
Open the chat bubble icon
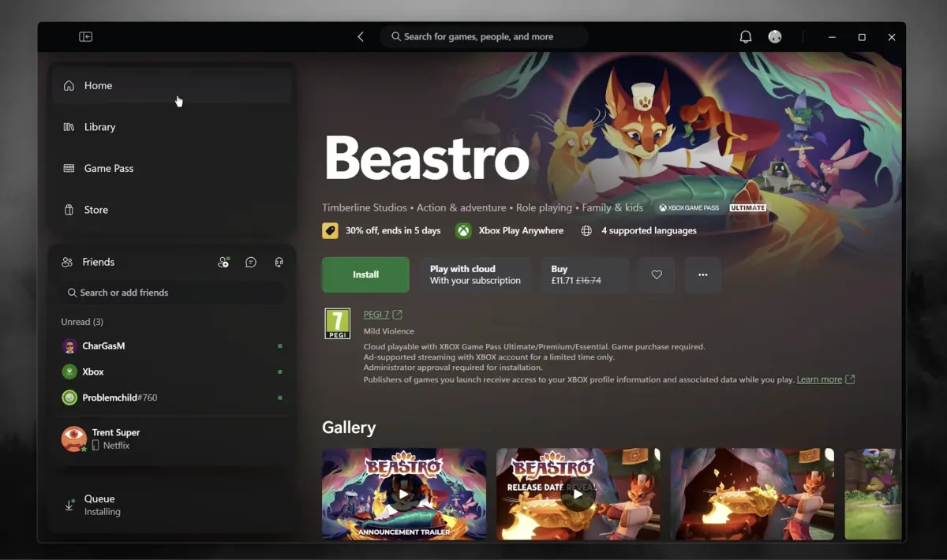click(251, 263)
